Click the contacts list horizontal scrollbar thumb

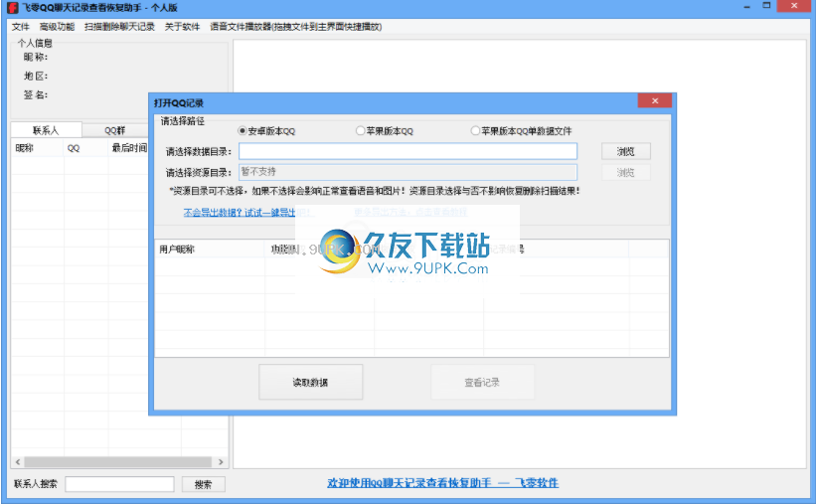tap(118, 462)
